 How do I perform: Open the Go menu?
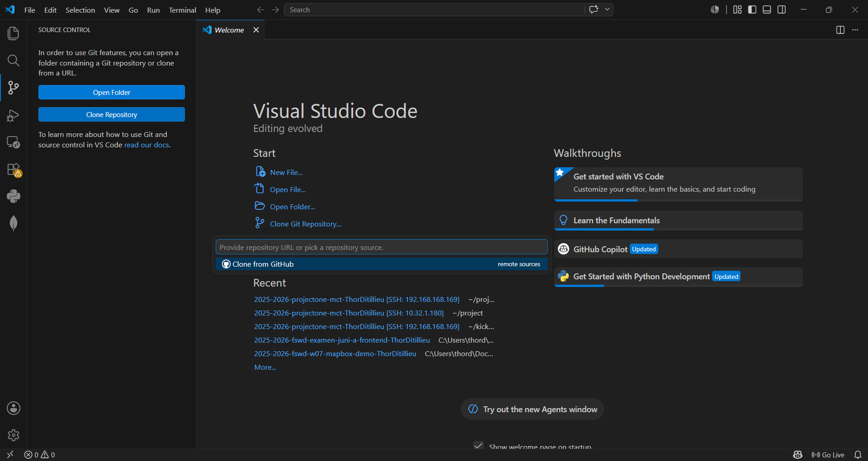pos(133,10)
